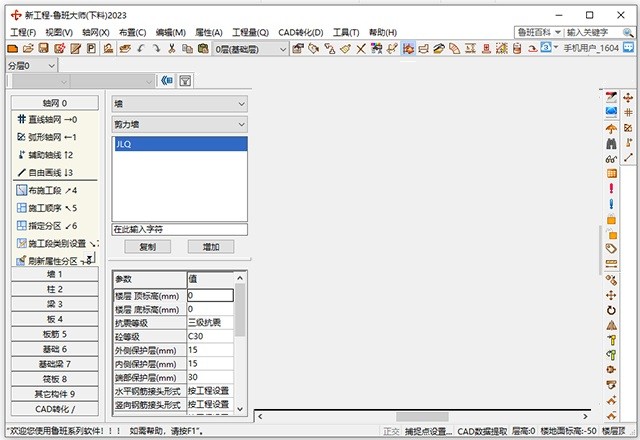Click the 增加 add button
Image resolution: width=640 pixels, height=440 pixels.
point(210,246)
